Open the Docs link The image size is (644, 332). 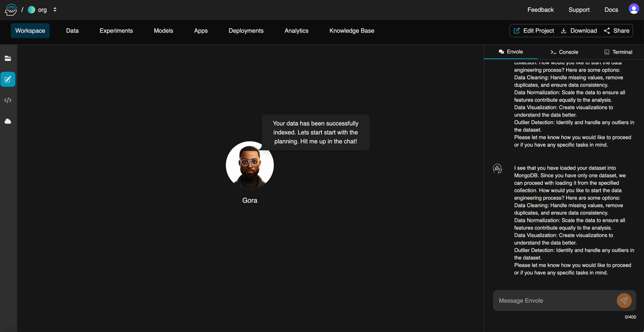[611, 10]
